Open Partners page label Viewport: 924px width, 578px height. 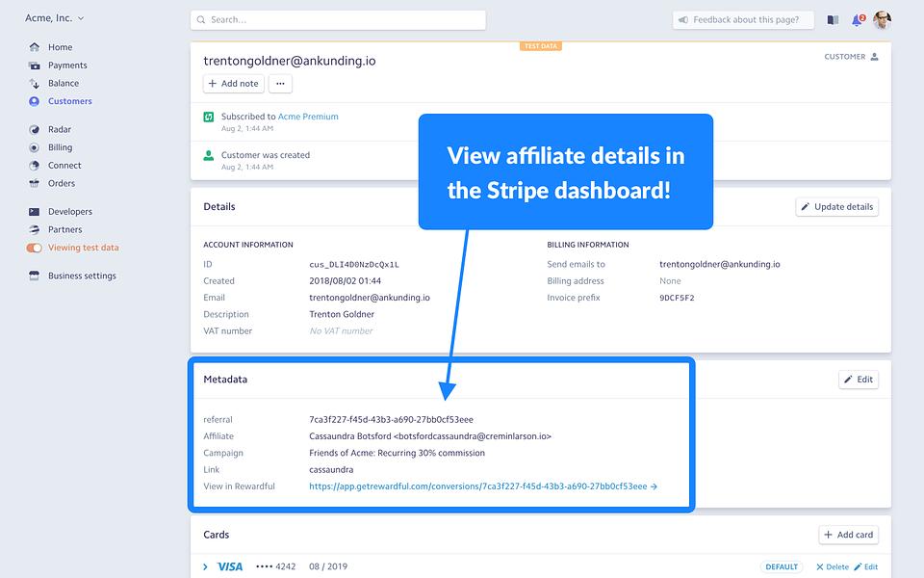point(64,229)
